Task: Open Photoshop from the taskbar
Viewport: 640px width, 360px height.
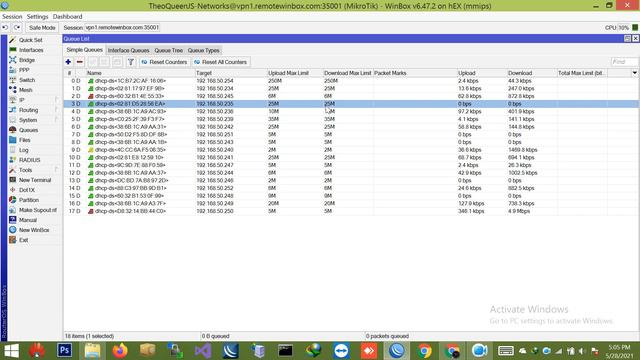Action: pyautogui.click(x=64, y=351)
